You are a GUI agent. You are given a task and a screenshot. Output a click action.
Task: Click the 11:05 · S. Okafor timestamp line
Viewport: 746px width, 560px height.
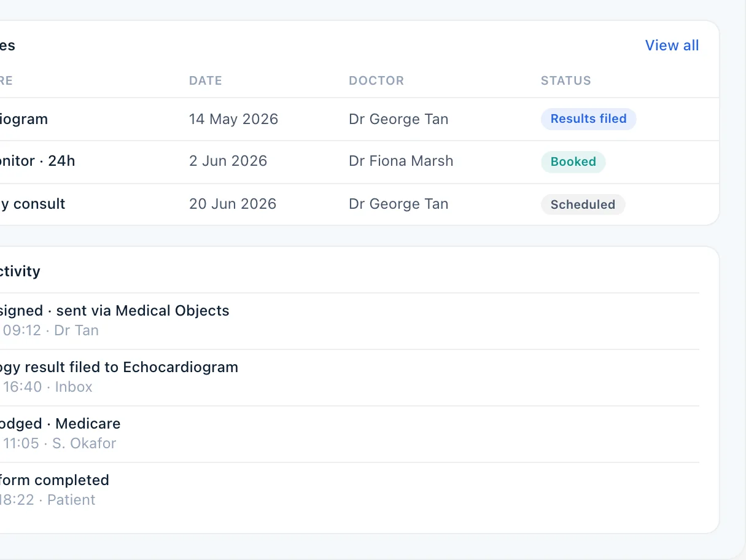58,443
